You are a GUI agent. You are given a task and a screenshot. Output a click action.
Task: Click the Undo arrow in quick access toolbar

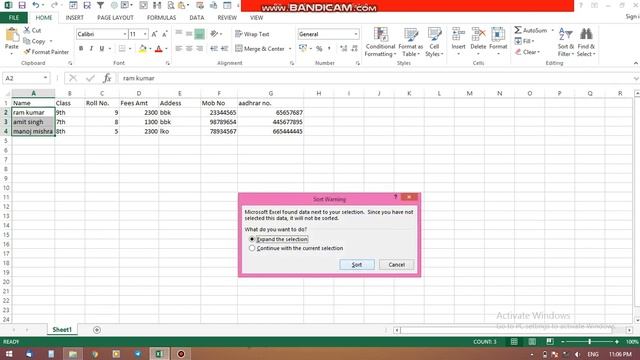coord(36,5)
